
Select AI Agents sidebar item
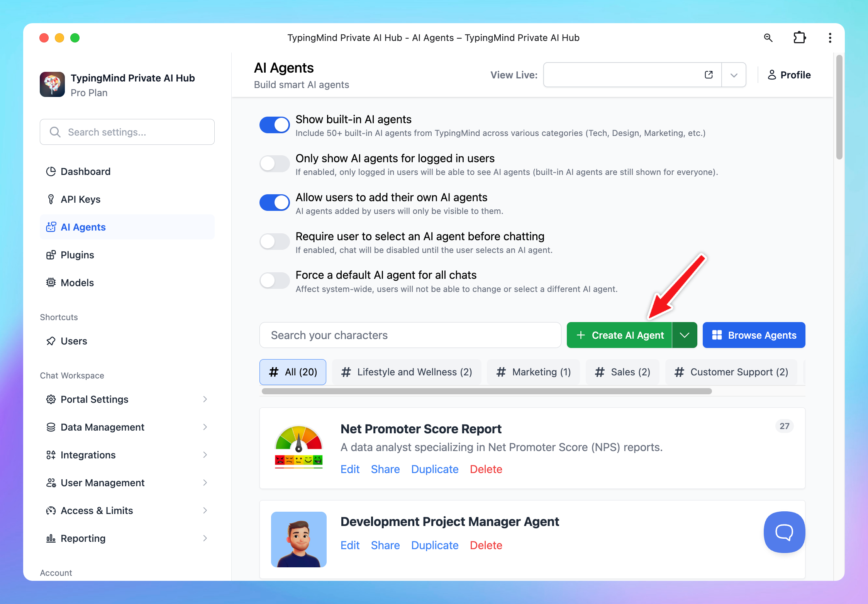click(127, 227)
